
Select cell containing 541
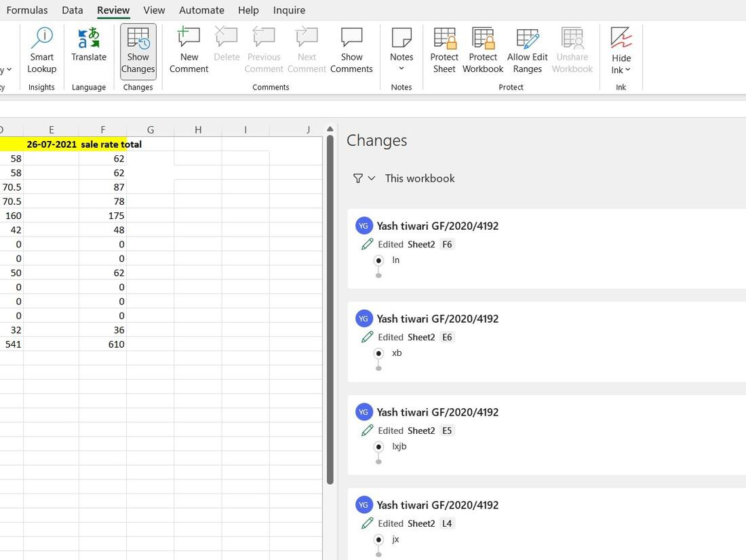coord(12,344)
